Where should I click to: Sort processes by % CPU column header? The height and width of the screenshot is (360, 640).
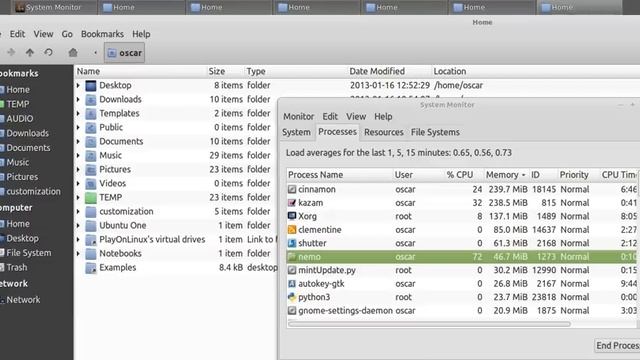tap(460, 175)
